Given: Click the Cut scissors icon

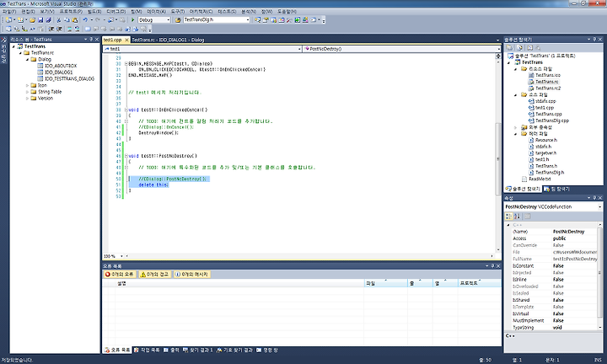Looking at the screenshot, I should (59, 19).
